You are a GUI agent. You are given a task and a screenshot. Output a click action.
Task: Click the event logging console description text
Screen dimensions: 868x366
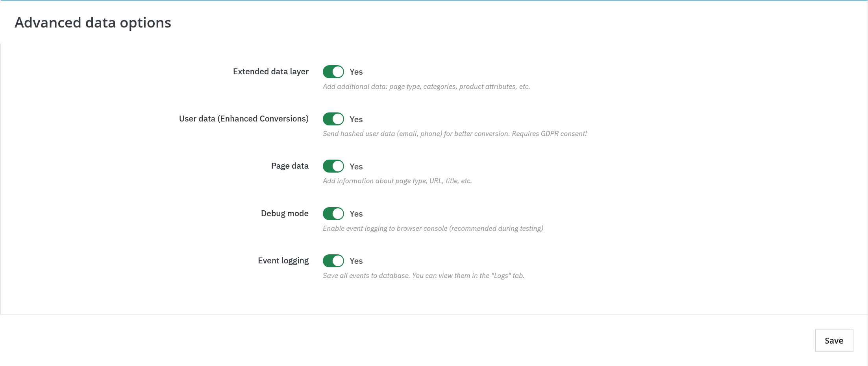click(x=433, y=228)
